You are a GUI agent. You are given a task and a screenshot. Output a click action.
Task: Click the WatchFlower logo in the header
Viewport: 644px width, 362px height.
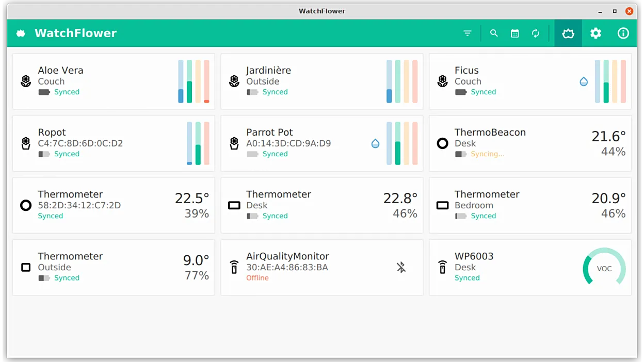click(21, 34)
